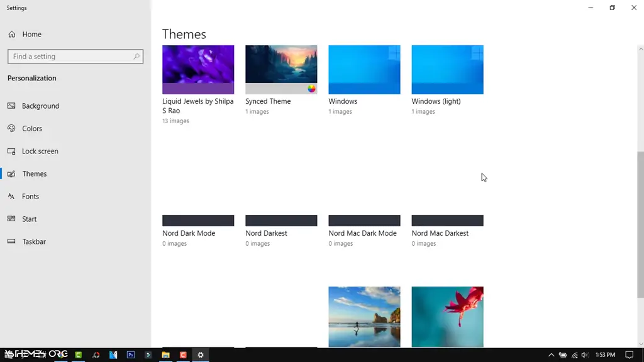Apply the Liquid Jewels theme
The width and height of the screenshot is (644, 362).
198,69
